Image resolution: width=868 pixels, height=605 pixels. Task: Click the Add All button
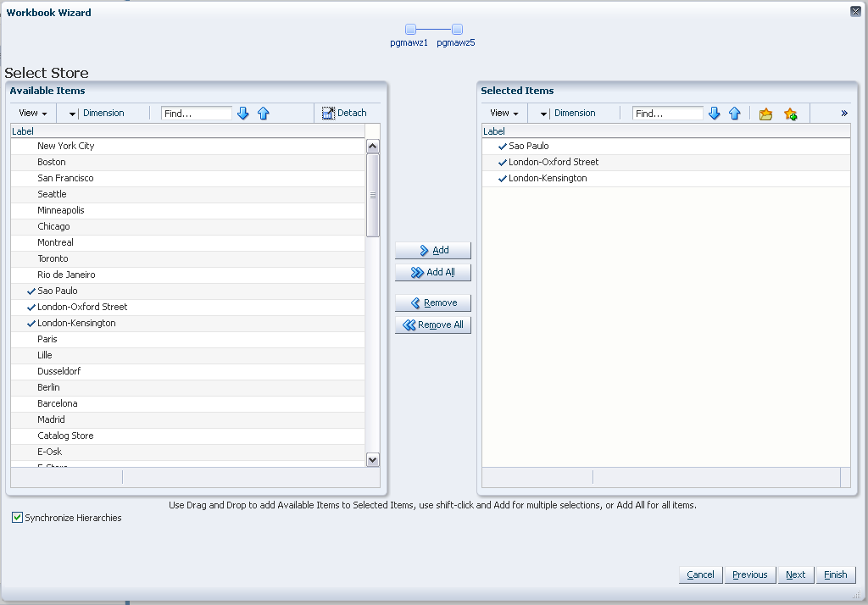433,272
